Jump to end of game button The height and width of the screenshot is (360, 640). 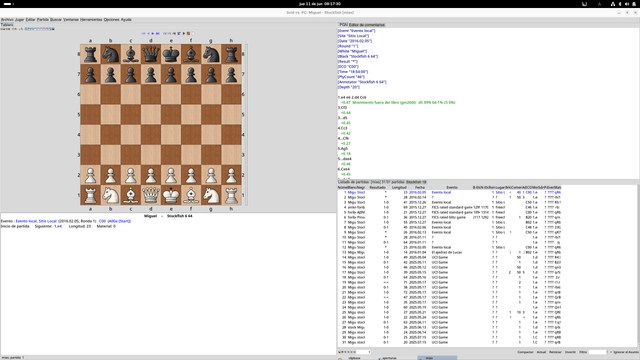click(x=158, y=33)
